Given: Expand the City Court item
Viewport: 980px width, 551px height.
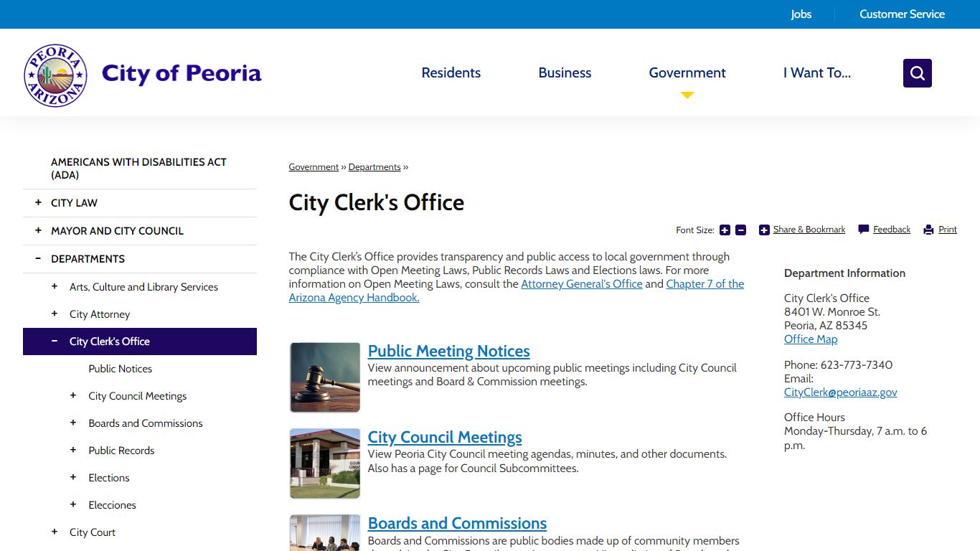Looking at the screenshot, I should tap(55, 532).
